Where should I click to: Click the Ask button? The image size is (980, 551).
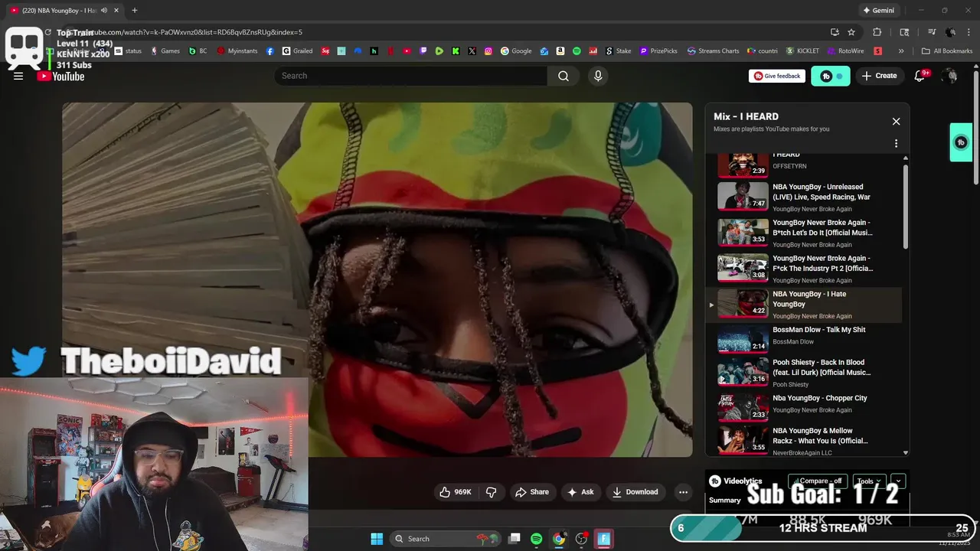(x=580, y=492)
